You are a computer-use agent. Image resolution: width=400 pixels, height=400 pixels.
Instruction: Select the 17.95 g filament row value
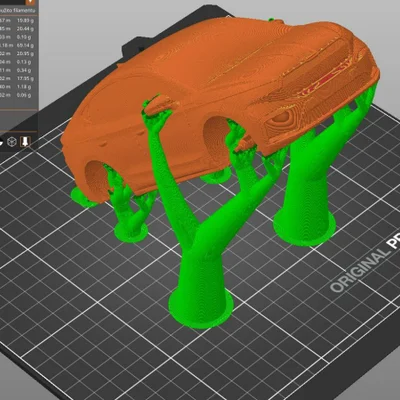coord(25,78)
